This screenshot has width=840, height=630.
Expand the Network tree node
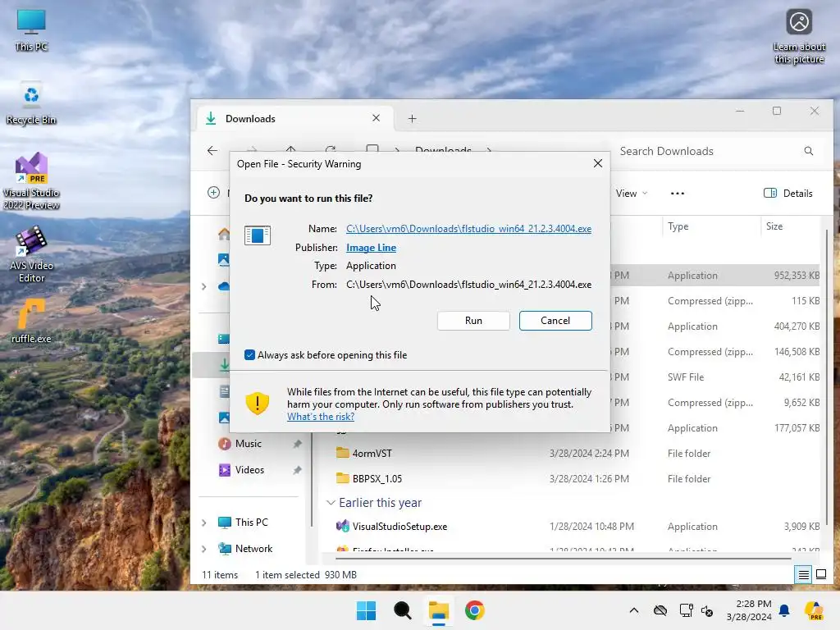(x=204, y=549)
